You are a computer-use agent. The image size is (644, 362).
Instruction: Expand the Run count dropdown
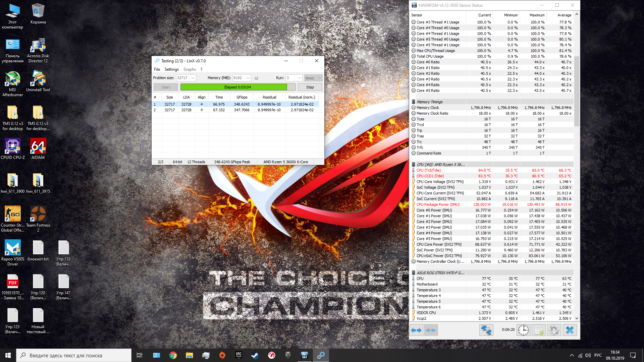299,78
